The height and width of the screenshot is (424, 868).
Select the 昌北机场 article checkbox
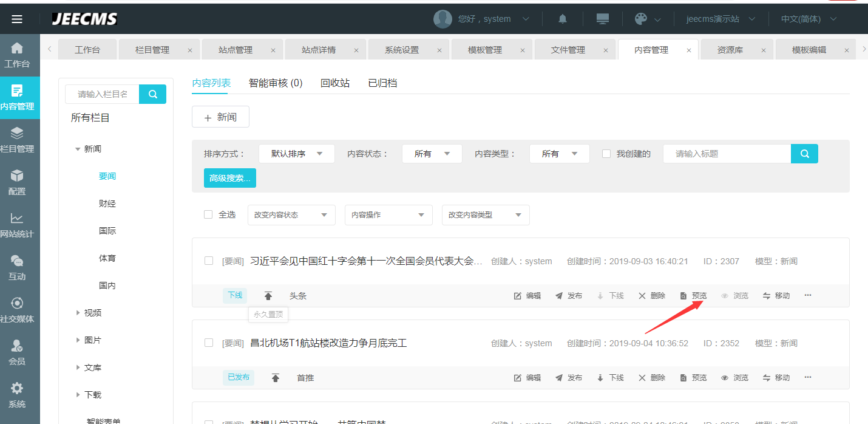(209, 343)
